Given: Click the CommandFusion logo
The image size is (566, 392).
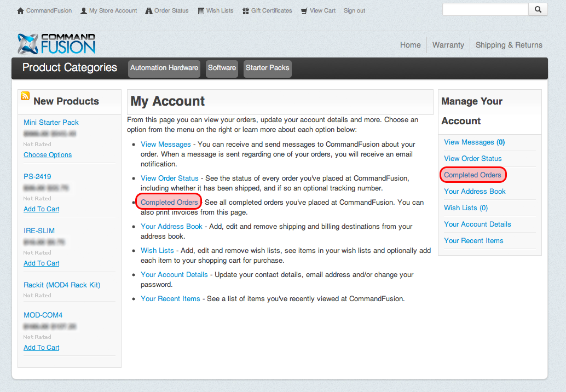Looking at the screenshot, I should 56,44.
